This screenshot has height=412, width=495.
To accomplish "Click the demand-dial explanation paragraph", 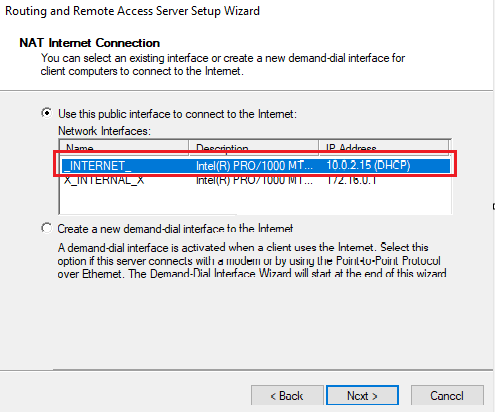I will pyautogui.click(x=252, y=261).
